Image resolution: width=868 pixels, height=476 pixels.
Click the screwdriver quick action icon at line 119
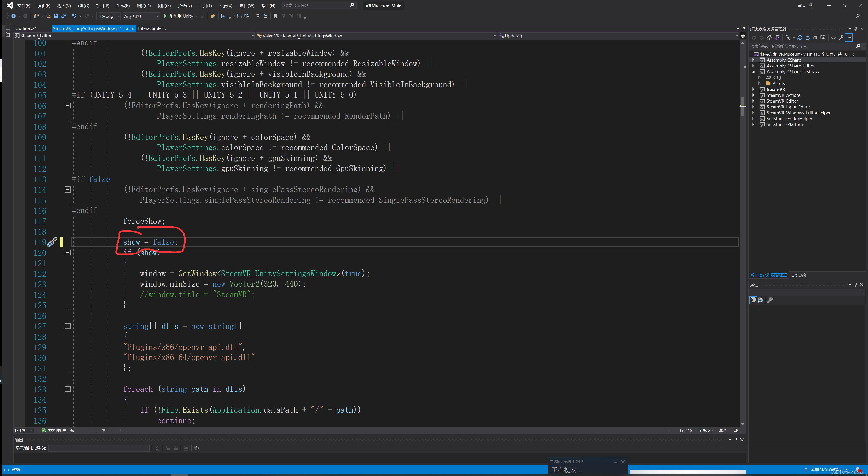[52, 242]
